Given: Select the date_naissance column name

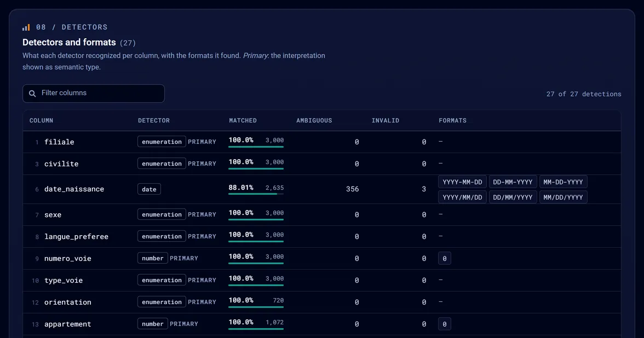Looking at the screenshot, I should tap(74, 189).
